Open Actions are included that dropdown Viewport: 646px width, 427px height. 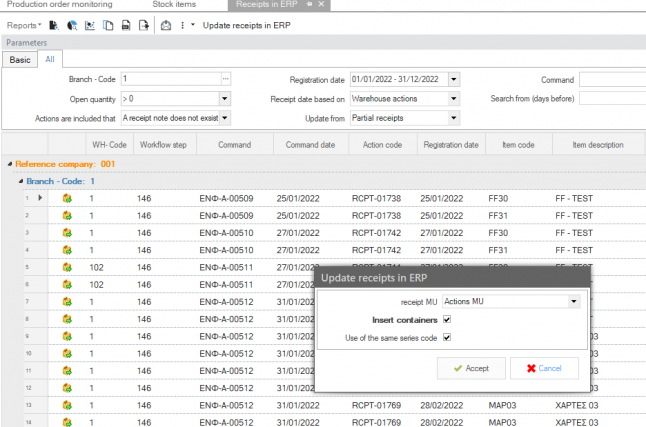[x=225, y=118]
